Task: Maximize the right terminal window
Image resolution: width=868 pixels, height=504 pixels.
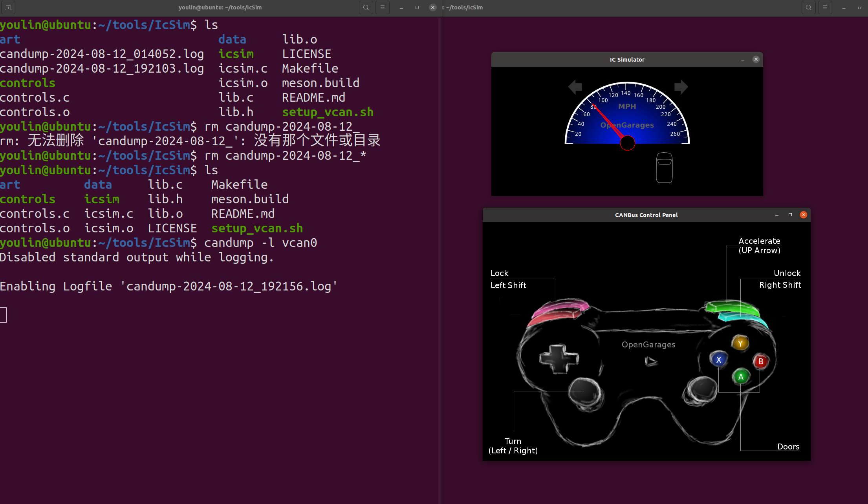Action: tap(859, 7)
